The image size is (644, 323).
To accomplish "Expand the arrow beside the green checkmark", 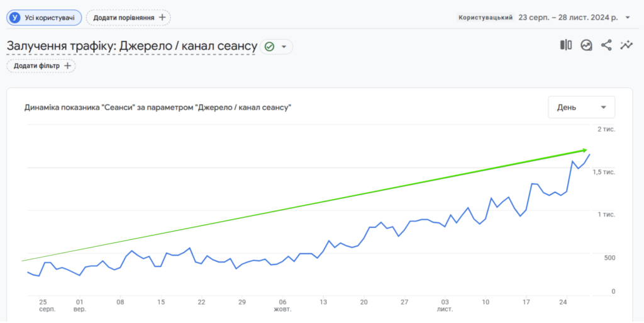I will tap(284, 47).
